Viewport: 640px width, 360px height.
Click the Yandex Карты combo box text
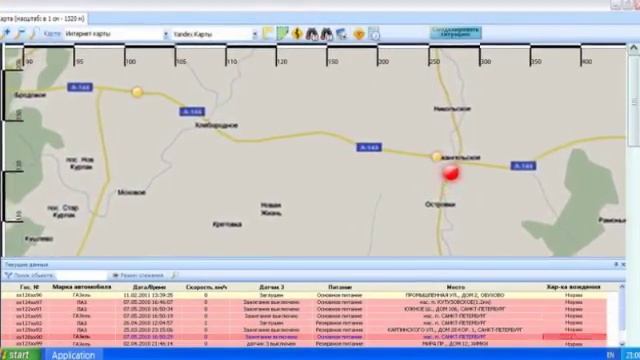(193, 34)
